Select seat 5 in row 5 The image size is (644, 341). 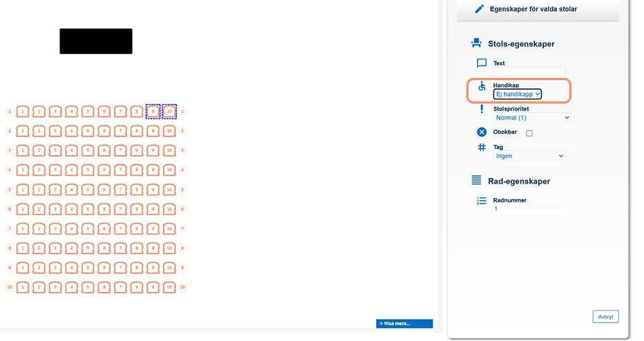[88, 190]
